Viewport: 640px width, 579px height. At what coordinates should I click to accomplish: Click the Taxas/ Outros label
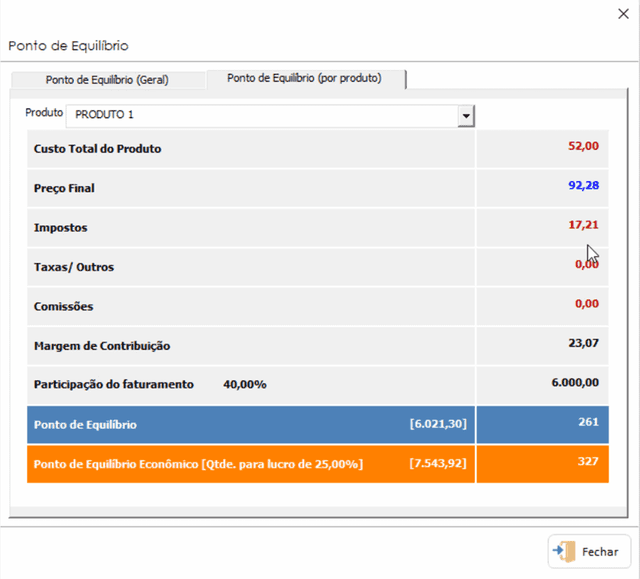coord(74,267)
